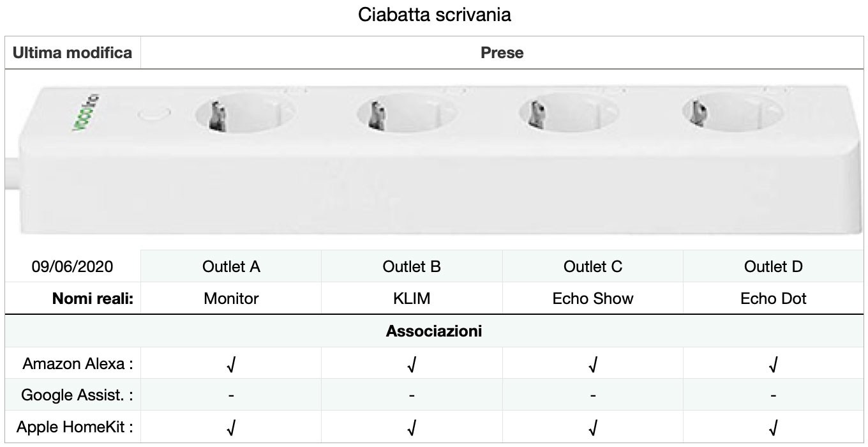Click Amazon Alexa checkmark under Outlet C
The image size is (868, 447).
pos(593,365)
